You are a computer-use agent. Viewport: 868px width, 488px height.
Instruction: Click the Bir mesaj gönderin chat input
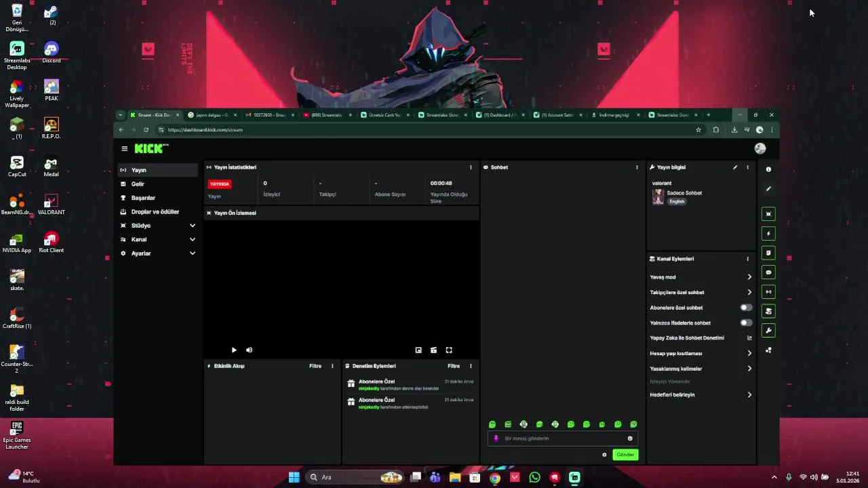[562, 439]
